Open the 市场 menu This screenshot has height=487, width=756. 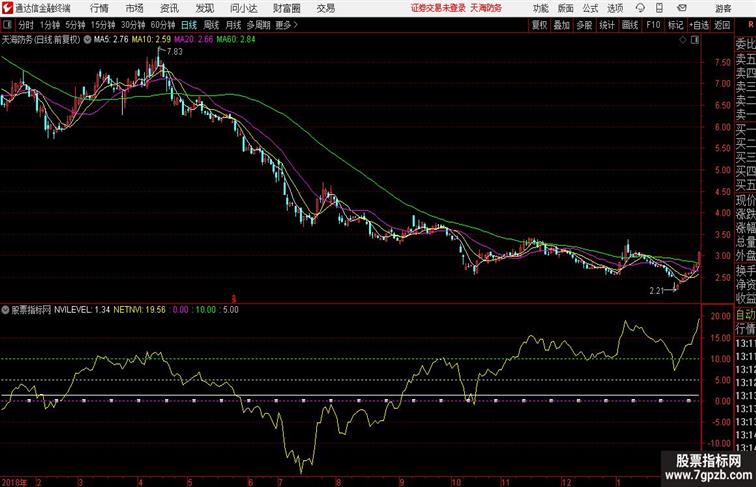[x=134, y=8]
